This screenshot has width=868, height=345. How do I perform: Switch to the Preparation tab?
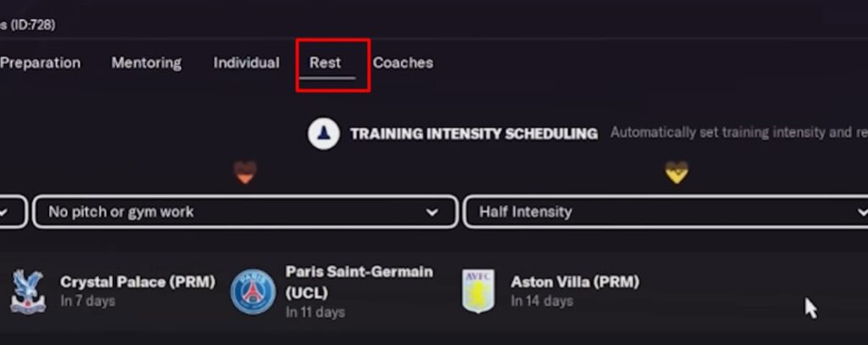[x=40, y=63]
